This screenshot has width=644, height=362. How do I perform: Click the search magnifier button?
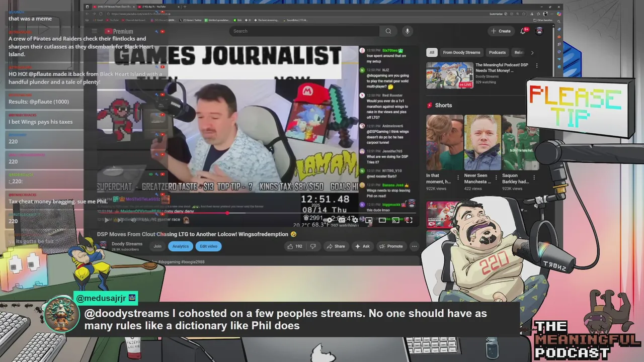(388, 31)
